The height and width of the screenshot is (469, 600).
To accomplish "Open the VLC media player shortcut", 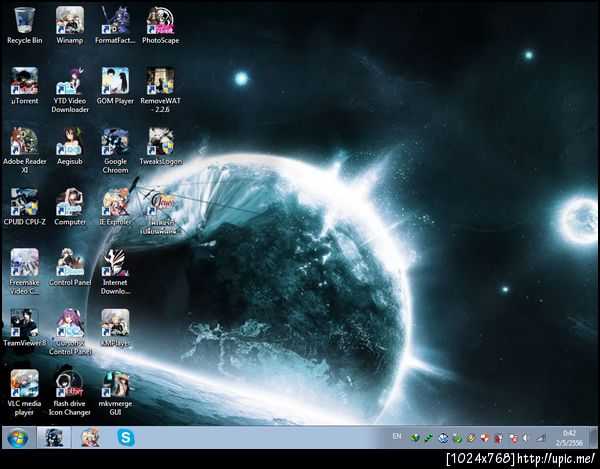I will click(24, 392).
